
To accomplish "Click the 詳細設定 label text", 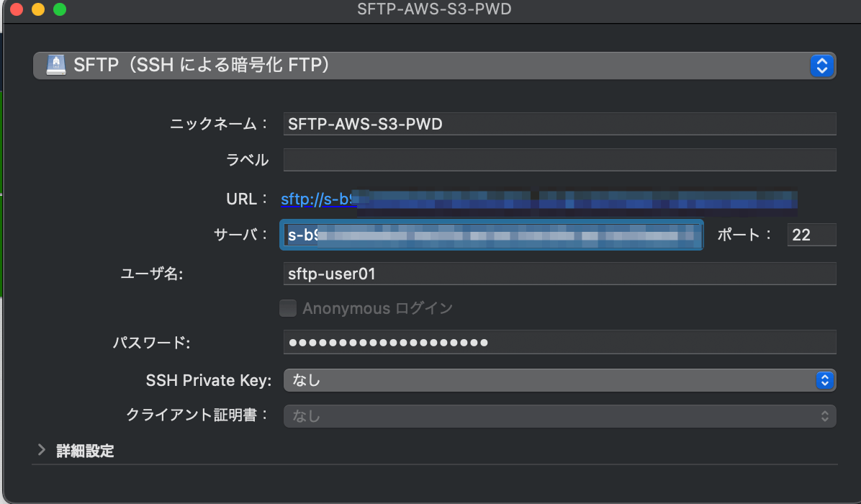I will [85, 451].
